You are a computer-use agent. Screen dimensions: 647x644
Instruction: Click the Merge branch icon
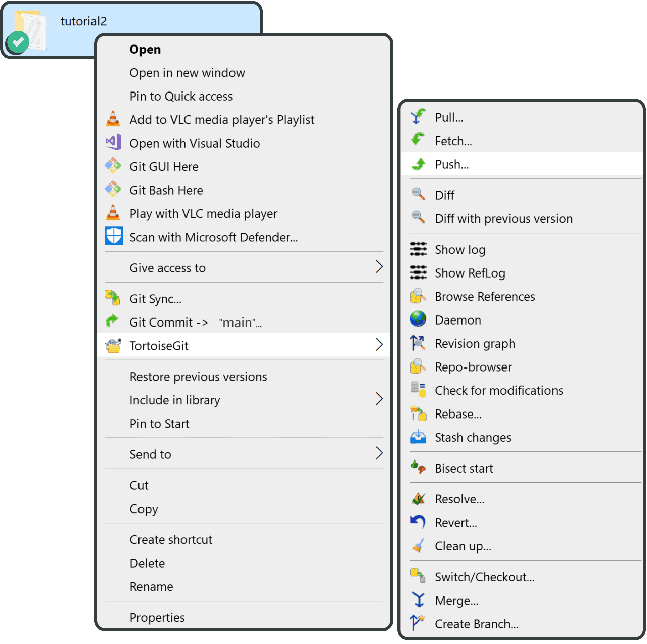point(418,600)
